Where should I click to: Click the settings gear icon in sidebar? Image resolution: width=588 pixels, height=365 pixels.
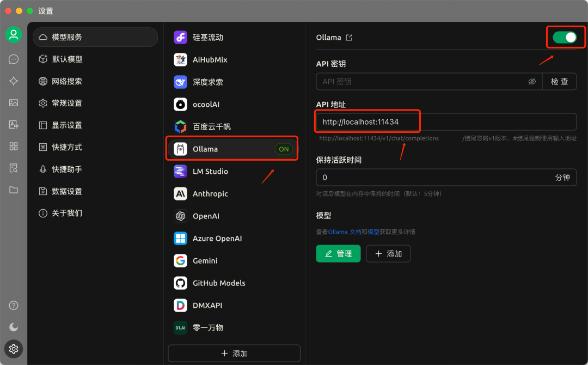click(14, 349)
